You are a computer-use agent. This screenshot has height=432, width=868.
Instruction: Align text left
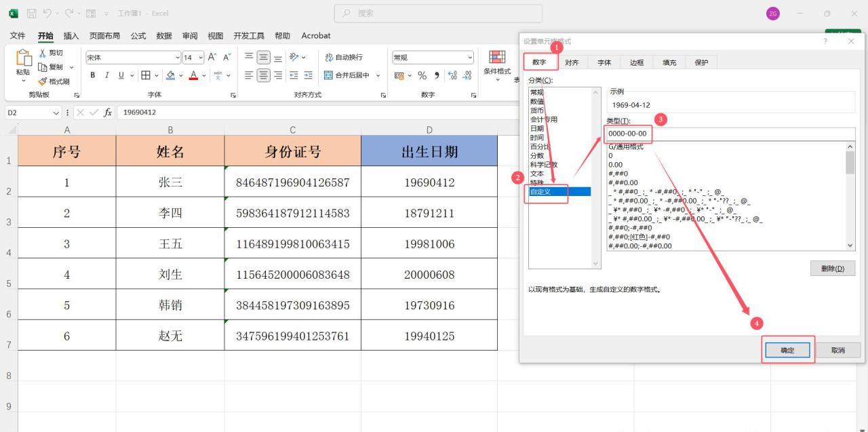(x=249, y=75)
